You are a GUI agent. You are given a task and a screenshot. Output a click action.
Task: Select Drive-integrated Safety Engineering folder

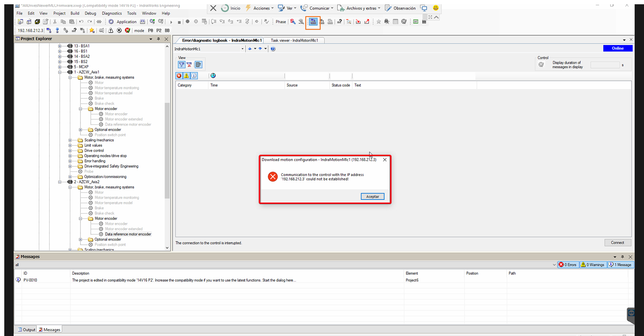pos(111,166)
